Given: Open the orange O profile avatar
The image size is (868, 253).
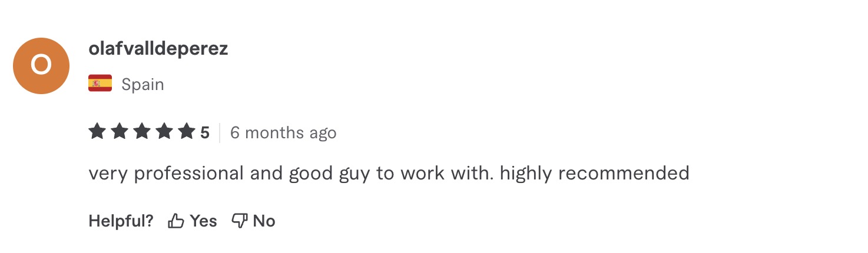Looking at the screenshot, I should (x=41, y=66).
